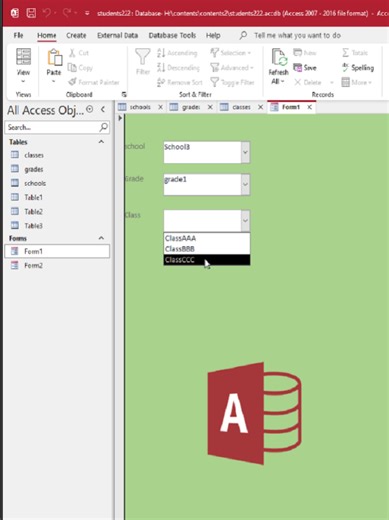Close the classes document tab
389x520 pixels.
tap(260, 107)
